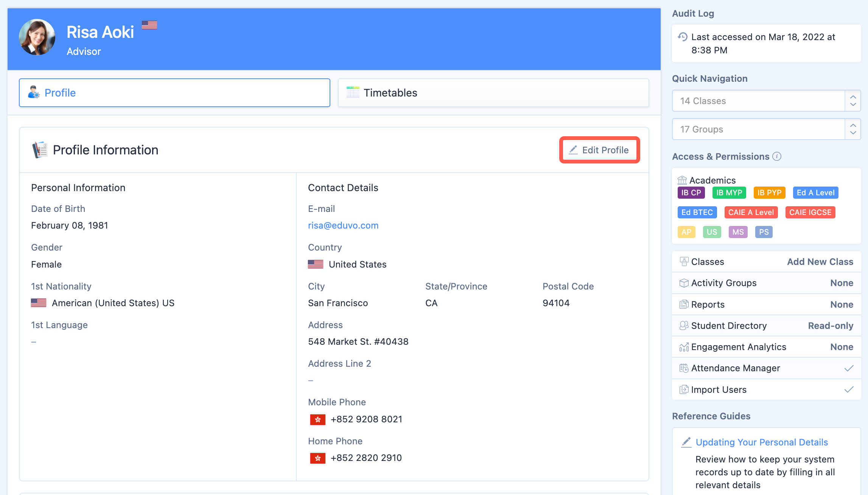Viewport: 868px width, 495px height.
Task: Click the Attendance Manager calendar icon
Action: click(684, 368)
